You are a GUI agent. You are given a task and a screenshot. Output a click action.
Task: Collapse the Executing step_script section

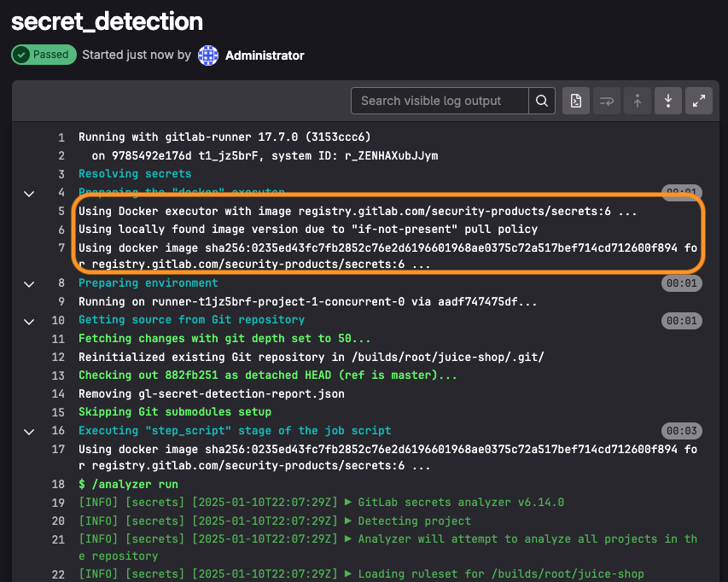coord(29,431)
